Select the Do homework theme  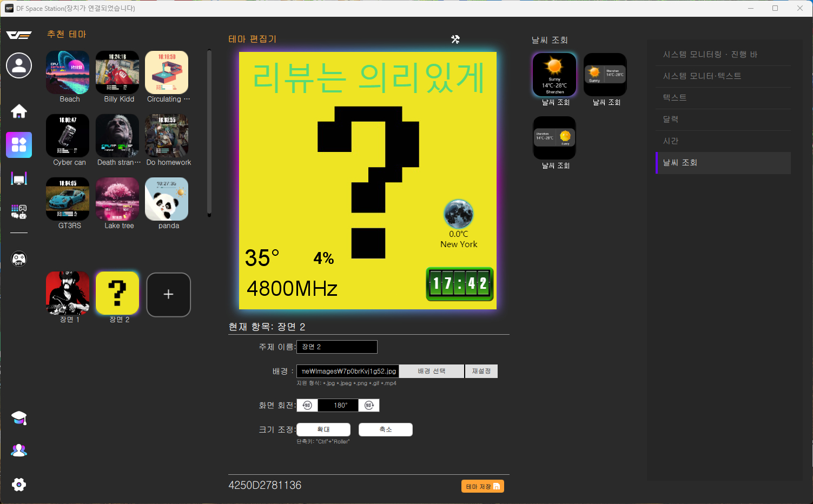pyautogui.click(x=167, y=136)
